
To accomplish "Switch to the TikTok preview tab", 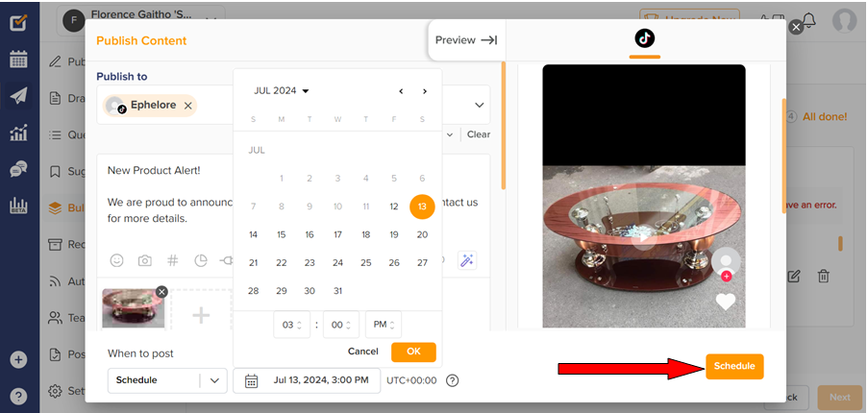I will point(644,38).
